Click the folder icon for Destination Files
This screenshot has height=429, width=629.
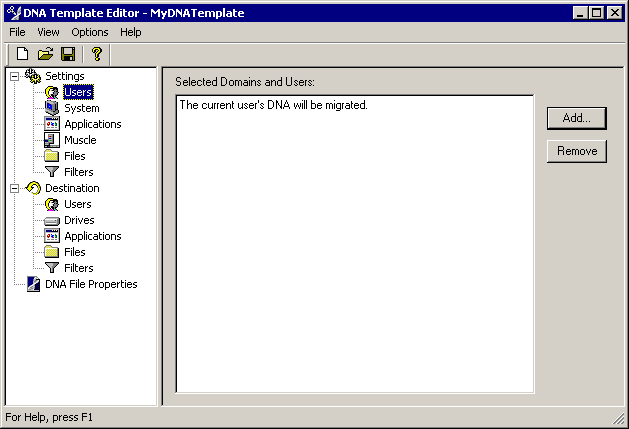[x=52, y=252]
